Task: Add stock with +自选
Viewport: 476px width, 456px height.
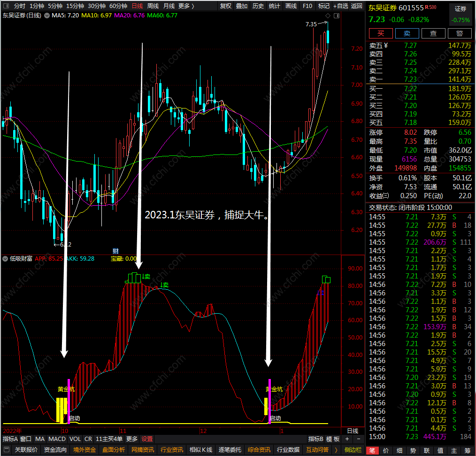Action: (x=341, y=6)
